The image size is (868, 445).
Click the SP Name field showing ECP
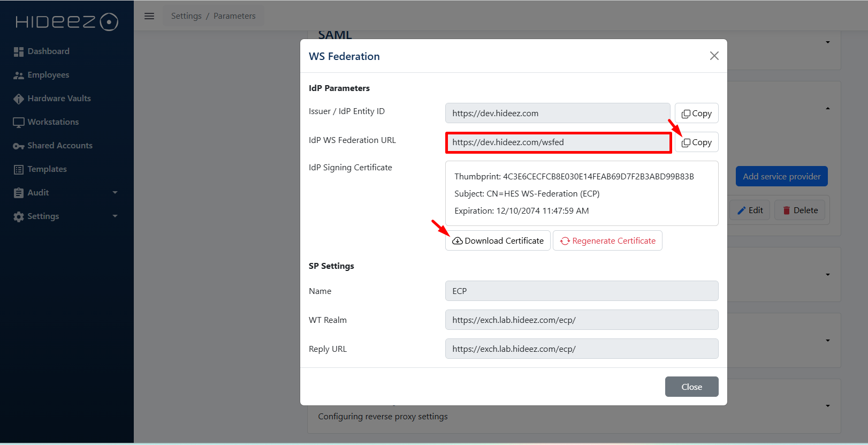tap(581, 291)
